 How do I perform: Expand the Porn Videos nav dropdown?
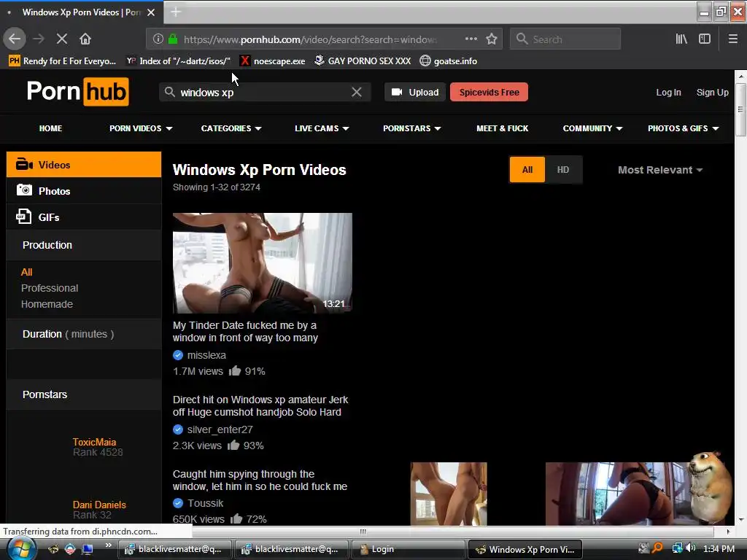point(141,128)
